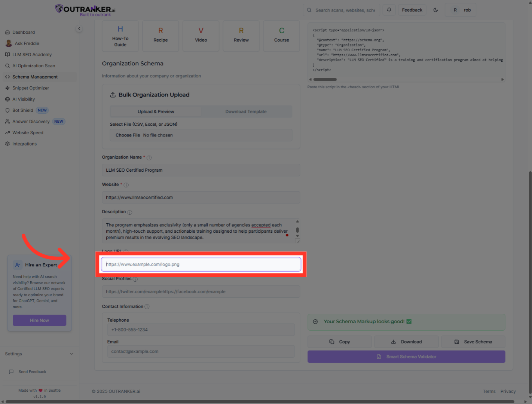
Task: Open Integrations gear icon
Action: pyautogui.click(x=7, y=144)
